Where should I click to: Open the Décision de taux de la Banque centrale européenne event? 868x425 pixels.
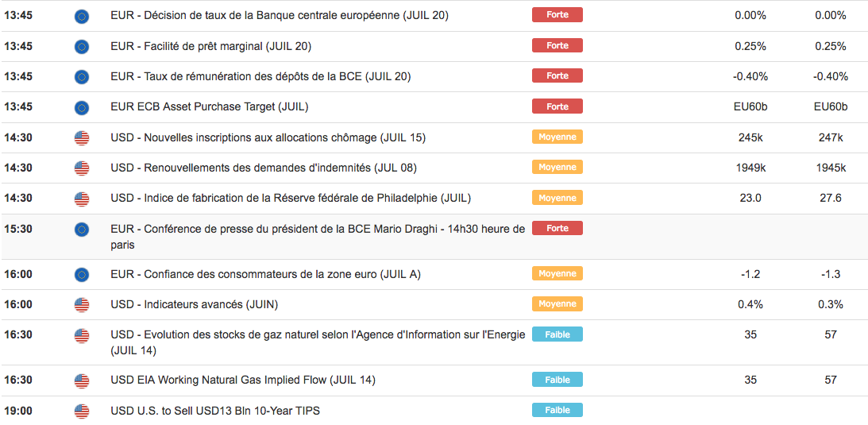pyautogui.click(x=280, y=15)
